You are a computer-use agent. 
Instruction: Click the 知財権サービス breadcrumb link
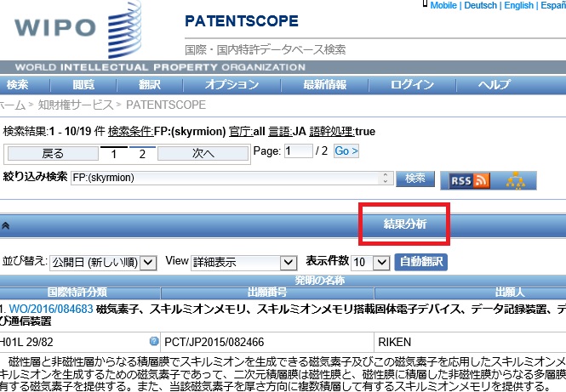click(76, 105)
